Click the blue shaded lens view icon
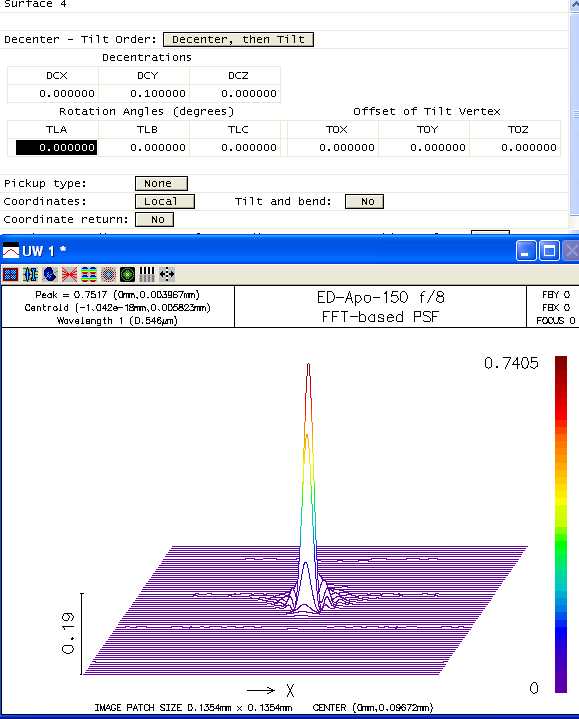The image size is (579, 719). [50, 275]
